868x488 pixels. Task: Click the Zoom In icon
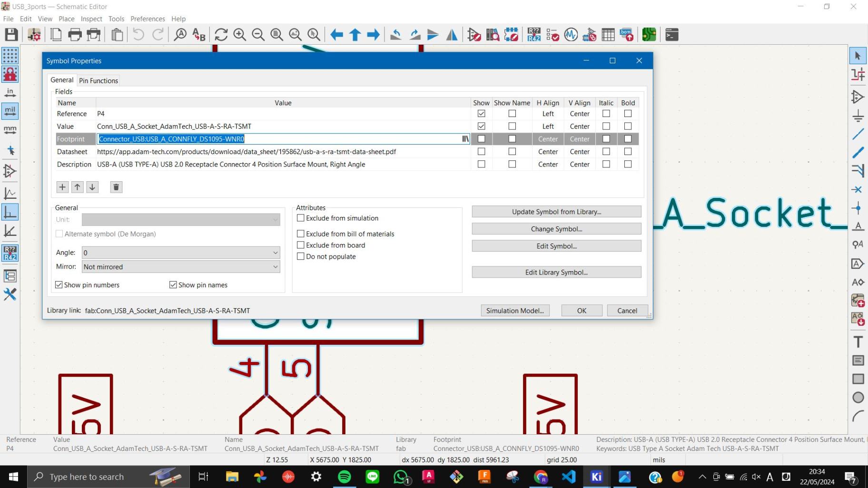(240, 35)
